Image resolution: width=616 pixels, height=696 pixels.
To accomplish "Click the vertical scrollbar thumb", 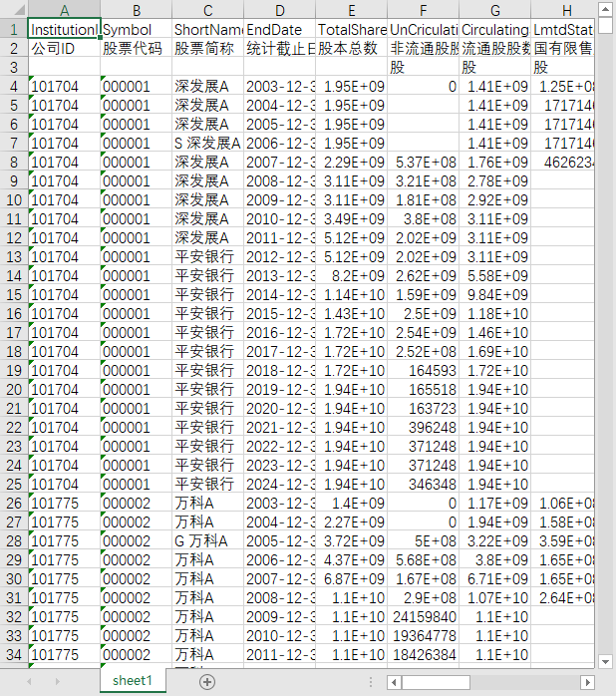I will (x=605, y=25).
